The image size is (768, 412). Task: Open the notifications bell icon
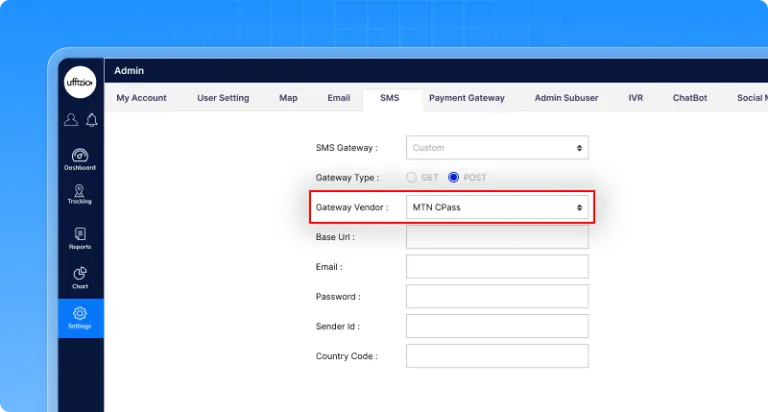pos(91,120)
